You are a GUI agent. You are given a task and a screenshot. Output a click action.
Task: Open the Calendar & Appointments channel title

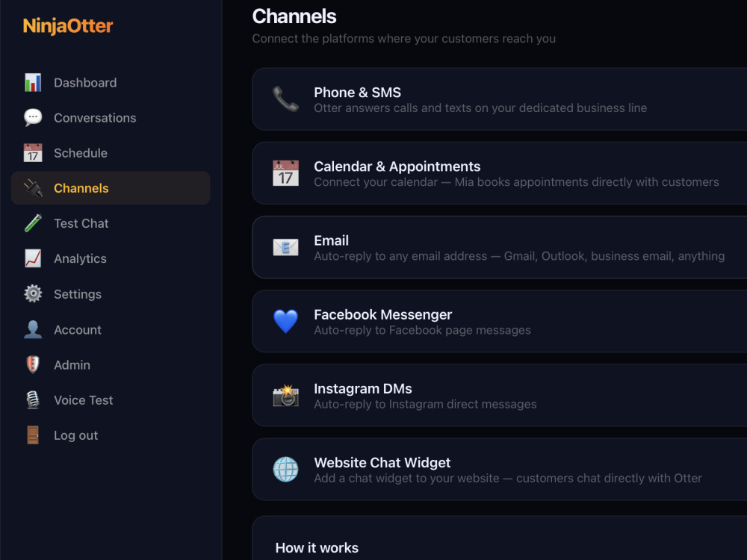coord(397,167)
